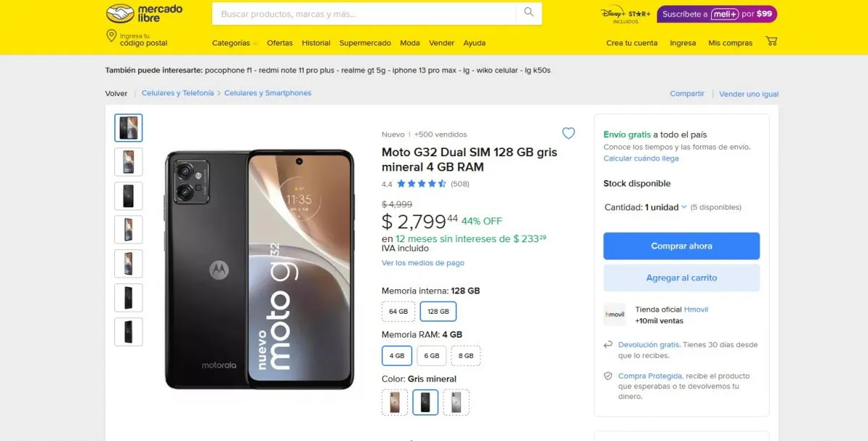Click the Hmovil store logo
This screenshot has height=441, width=868.
pyautogui.click(x=615, y=314)
